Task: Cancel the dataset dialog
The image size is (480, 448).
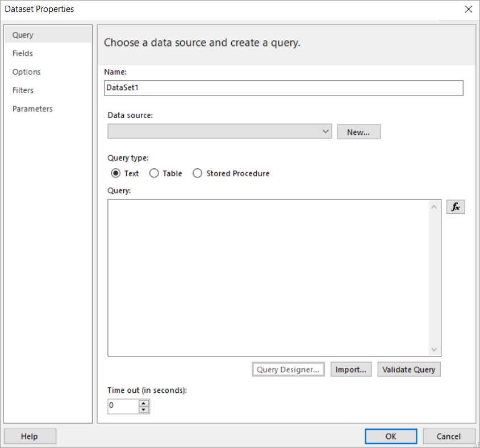Action: coord(448,437)
